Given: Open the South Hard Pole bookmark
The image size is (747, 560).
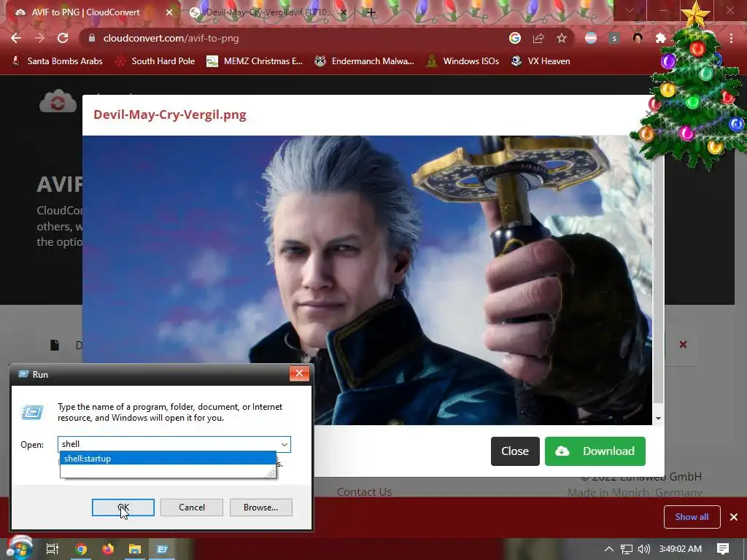Looking at the screenshot, I should 156,61.
